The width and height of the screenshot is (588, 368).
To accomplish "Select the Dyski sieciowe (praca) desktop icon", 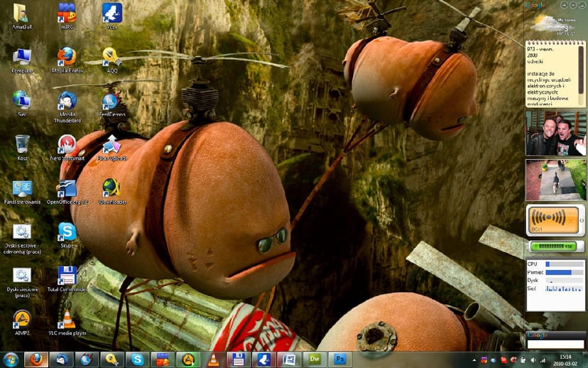I will pos(22,282).
